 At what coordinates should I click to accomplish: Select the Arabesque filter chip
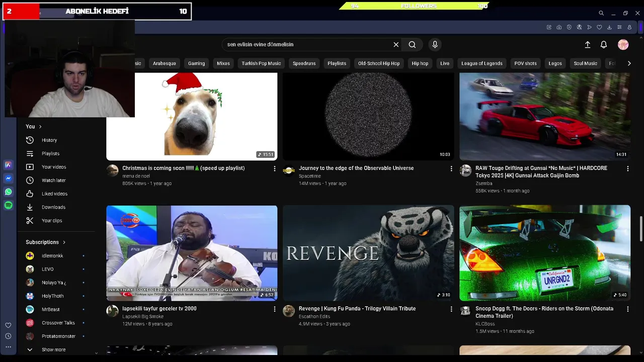165,63
